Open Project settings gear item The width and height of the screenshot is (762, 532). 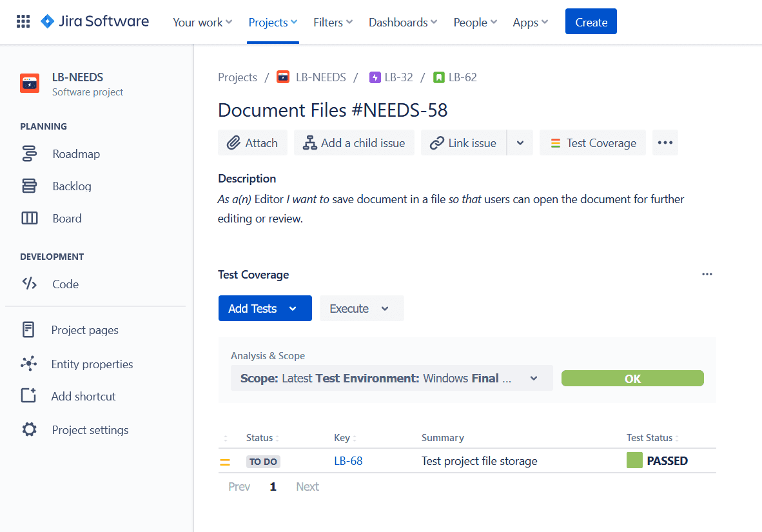point(90,430)
